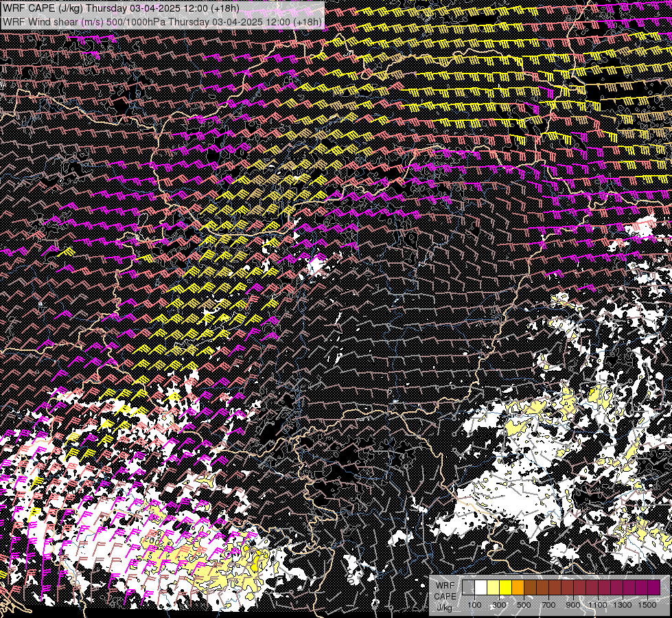Select the bright yellow swatch in the CAPE legend
The height and width of the screenshot is (618, 672).
pyautogui.click(x=506, y=587)
